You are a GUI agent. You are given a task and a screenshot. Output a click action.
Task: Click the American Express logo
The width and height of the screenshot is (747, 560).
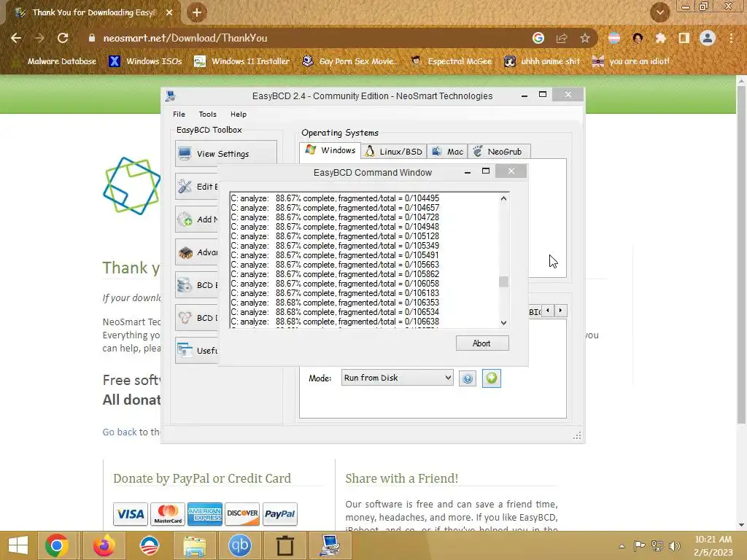click(x=205, y=514)
